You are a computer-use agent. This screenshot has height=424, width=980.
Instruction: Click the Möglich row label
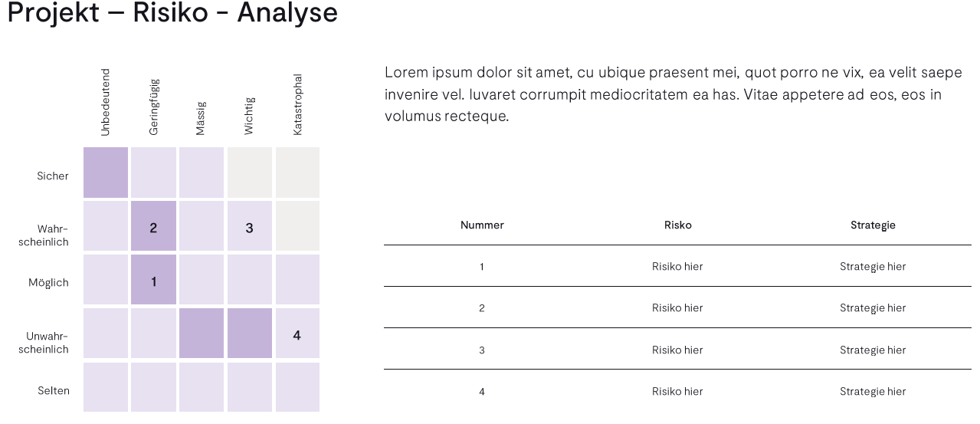pos(49,283)
